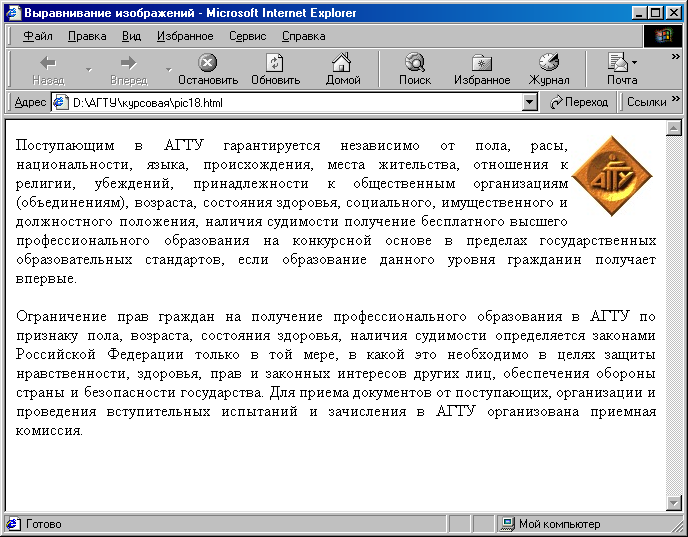Image resolution: width=688 pixels, height=537 pixels.
Task: Click the vertical scrollbar track
Action: [x=673, y=315]
